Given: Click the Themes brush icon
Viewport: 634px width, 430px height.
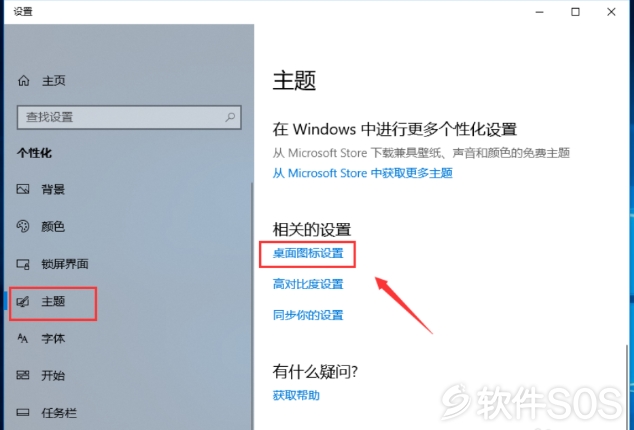Looking at the screenshot, I should (x=23, y=301).
